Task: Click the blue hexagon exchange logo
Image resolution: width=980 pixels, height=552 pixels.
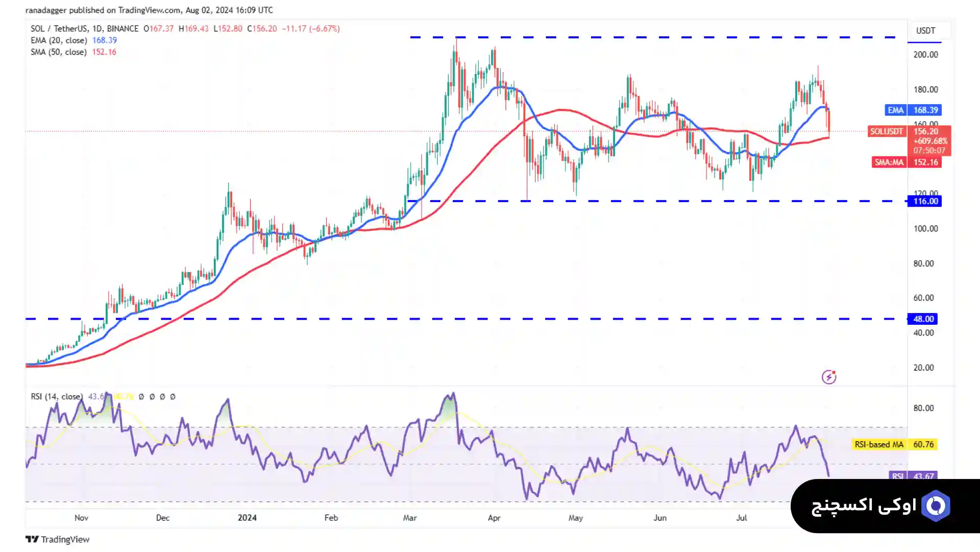Action: coord(936,506)
